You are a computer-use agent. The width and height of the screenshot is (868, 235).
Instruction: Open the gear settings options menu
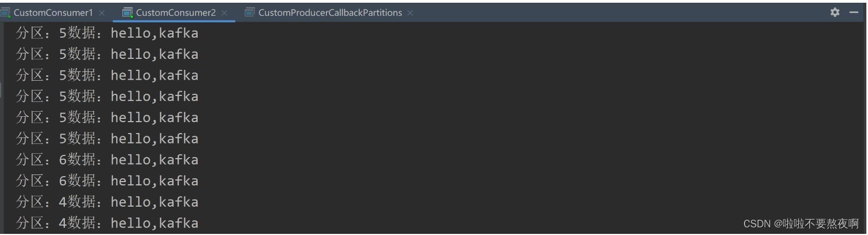tap(835, 12)
